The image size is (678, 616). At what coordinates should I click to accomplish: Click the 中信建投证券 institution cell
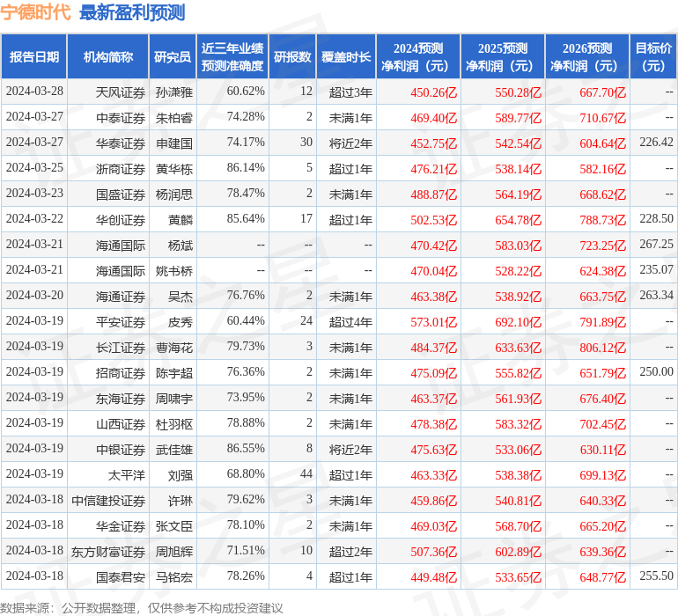pos(108,501)
